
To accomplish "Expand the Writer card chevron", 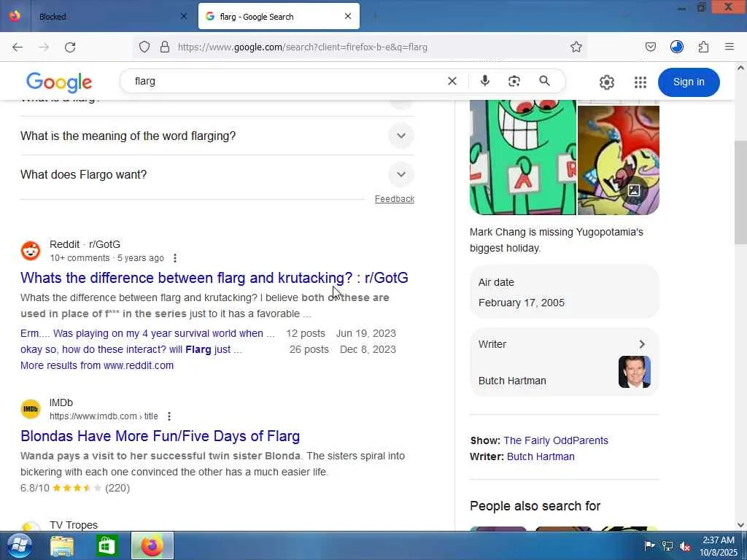I will tap(642, 344).
